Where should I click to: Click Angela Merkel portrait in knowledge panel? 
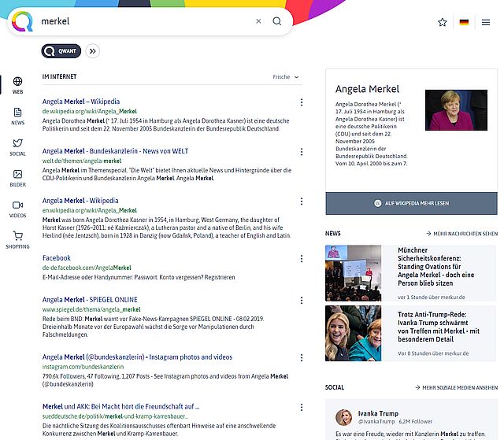click(x=456, y=110)
